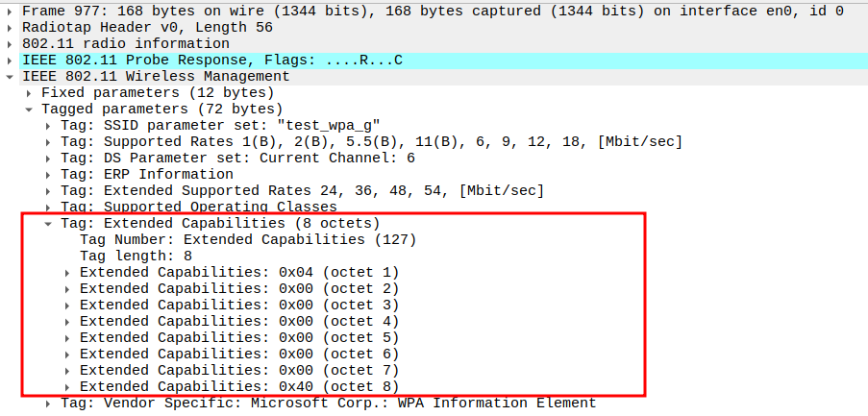Select Extended Capabilities 0x00 (octet 4)

pyautogui.click(x=238, y=321)
